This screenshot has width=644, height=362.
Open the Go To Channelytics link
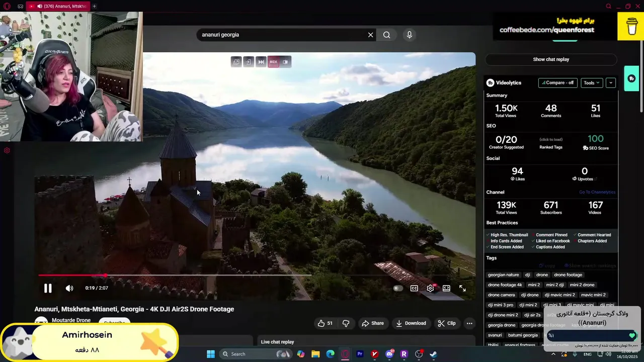coord(597,192)
